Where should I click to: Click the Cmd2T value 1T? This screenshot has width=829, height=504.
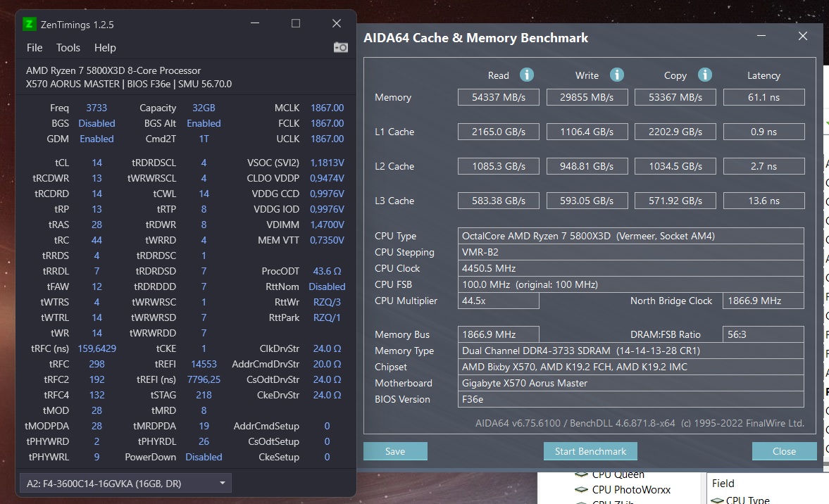click(x=204, y=139)
